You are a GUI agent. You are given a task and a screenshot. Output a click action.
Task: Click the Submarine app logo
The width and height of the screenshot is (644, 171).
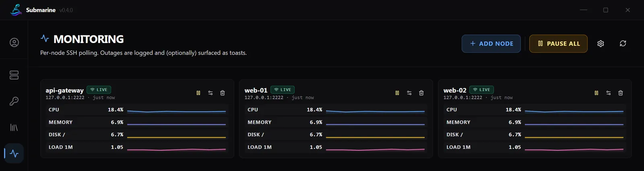click(x=16, y=10)
